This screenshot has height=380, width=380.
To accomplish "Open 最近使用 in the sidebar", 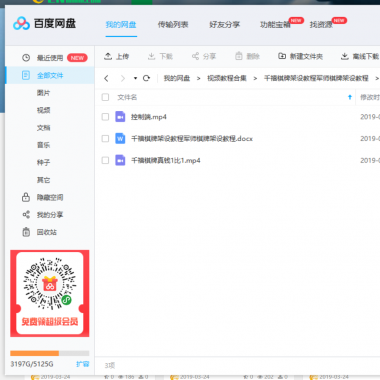I will pyautogui.click(x=50, y=58).
